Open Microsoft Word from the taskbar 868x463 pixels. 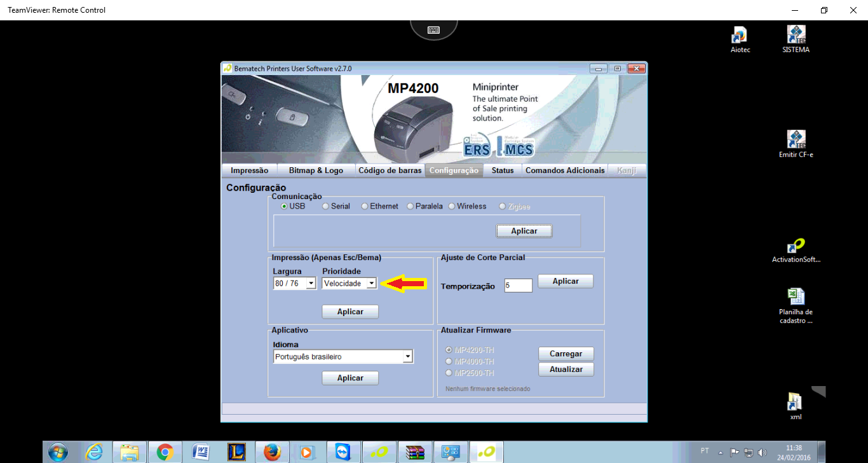(201, 452)
